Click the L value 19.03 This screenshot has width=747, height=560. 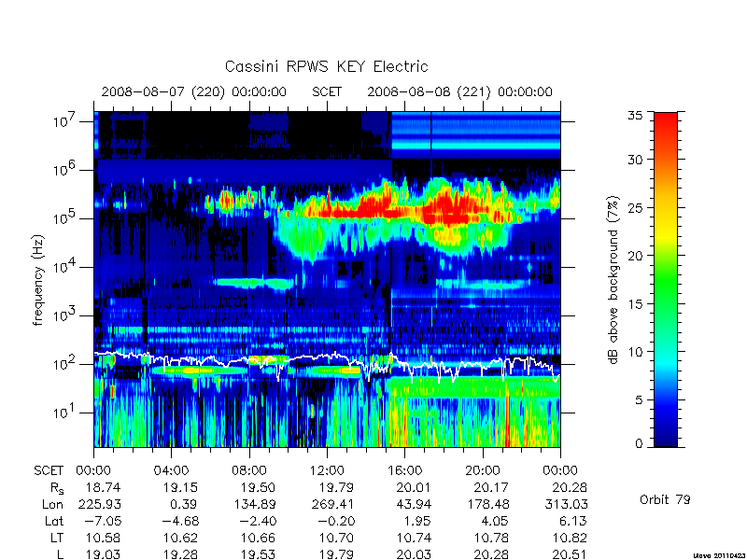tap(103, 554)
